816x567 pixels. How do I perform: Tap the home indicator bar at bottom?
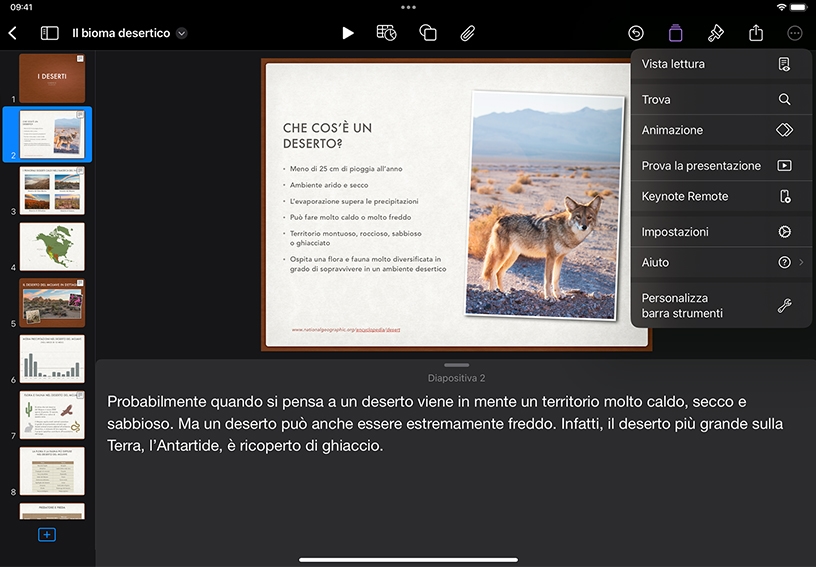[x=409, y=560]
